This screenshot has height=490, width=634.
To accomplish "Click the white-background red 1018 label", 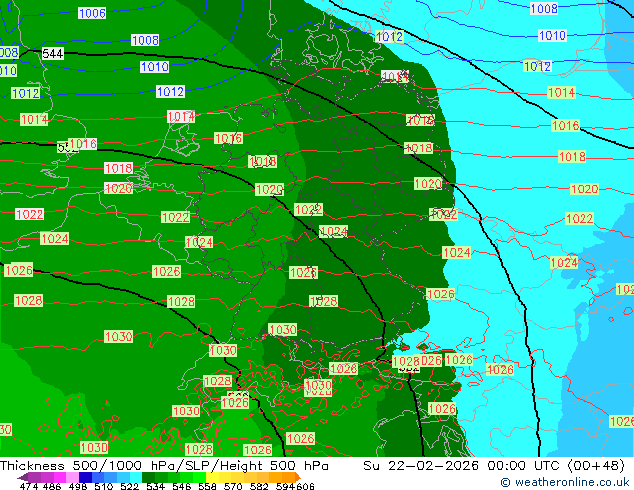I will coord(118,168).
